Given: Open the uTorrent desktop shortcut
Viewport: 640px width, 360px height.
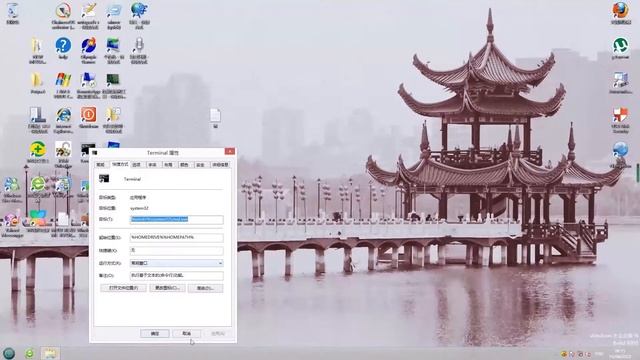Looking at the screenshot, I should (620, 45).
